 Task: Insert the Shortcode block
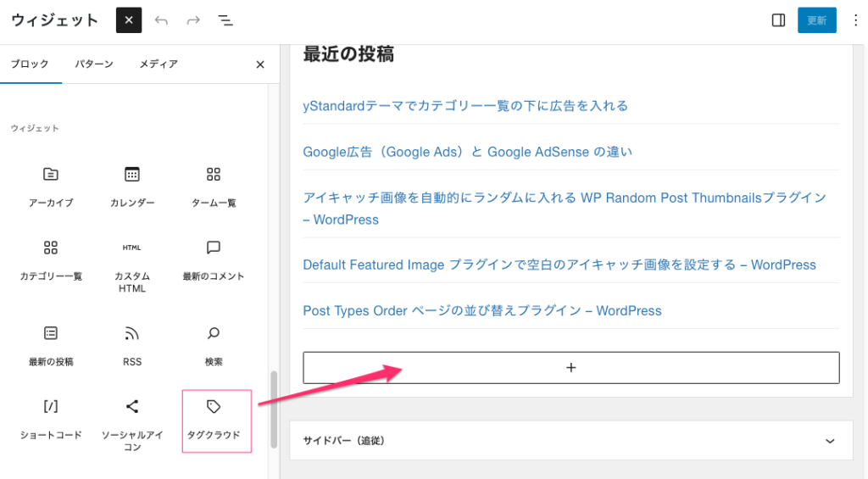point(51,419)
